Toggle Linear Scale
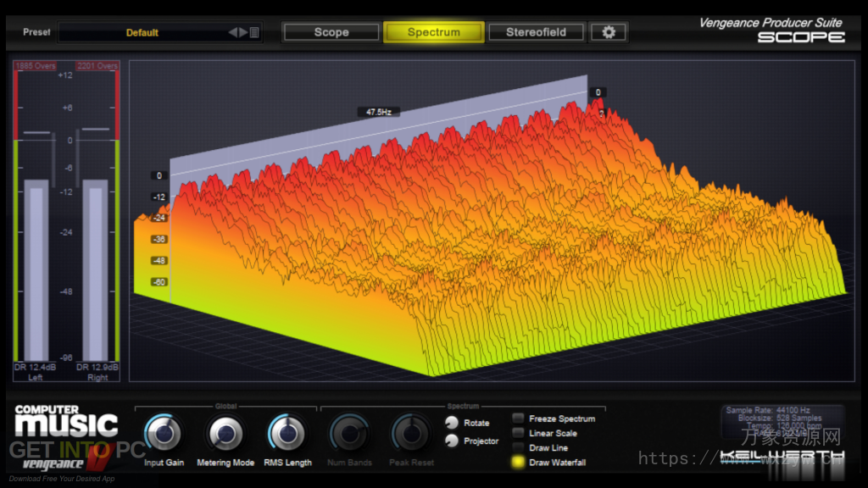The width and height of the screenshot is (868, 488). pos(518,432)
